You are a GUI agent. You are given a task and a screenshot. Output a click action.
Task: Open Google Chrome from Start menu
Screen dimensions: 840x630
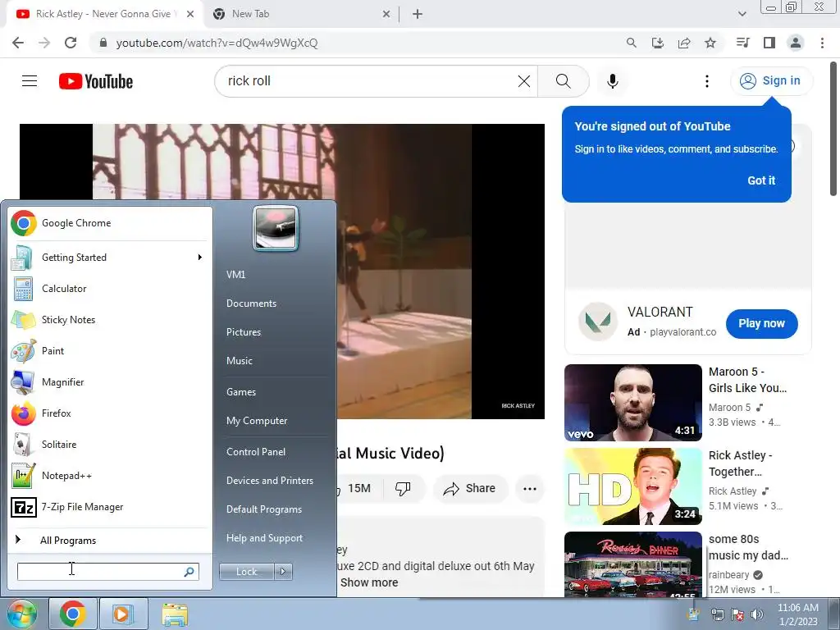coord(110,223)
